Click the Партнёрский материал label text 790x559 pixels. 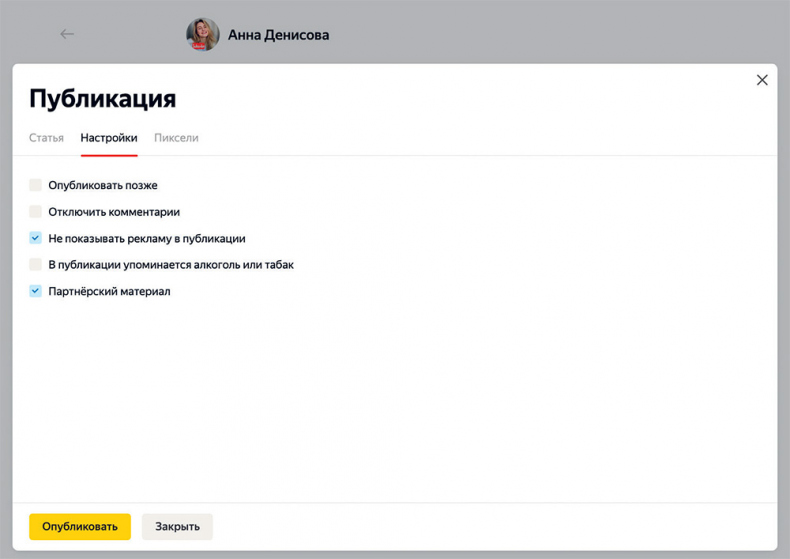[x=109, y=291]
